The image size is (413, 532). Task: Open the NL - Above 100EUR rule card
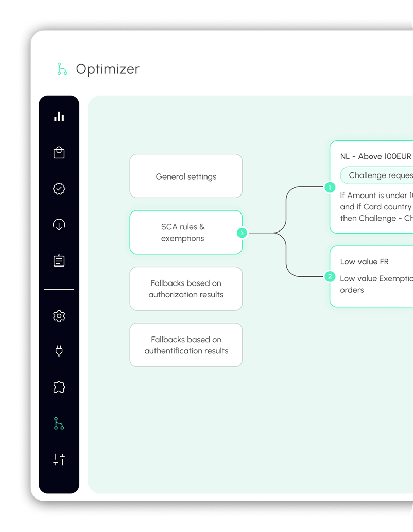[375, 156]
